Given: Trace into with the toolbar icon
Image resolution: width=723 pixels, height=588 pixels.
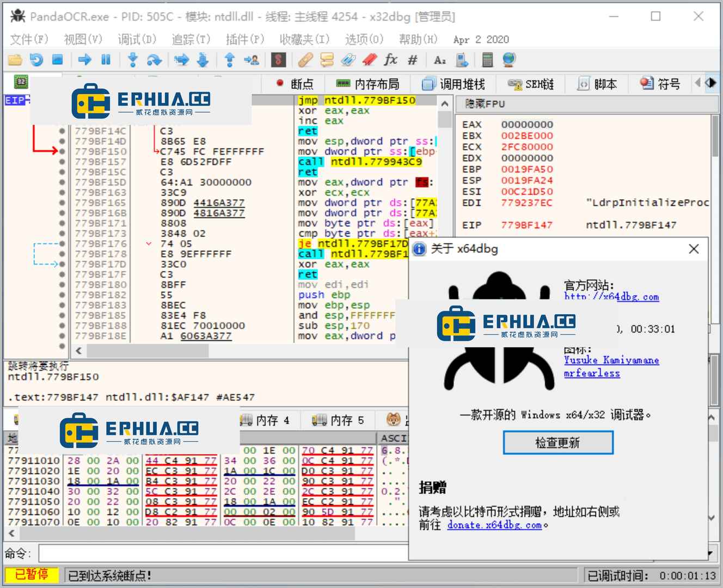Looking at the screenshot, I should 181,60.
